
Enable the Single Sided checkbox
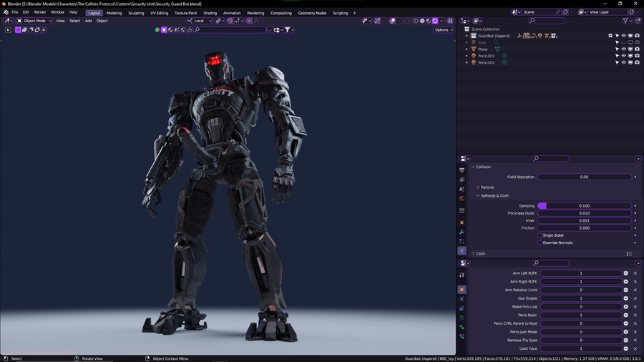[540, 235]
